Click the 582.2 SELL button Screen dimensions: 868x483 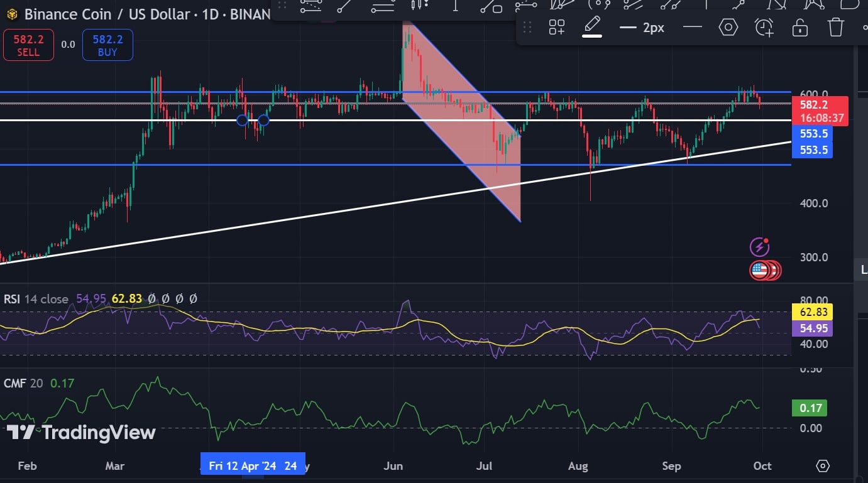(28, 45)
